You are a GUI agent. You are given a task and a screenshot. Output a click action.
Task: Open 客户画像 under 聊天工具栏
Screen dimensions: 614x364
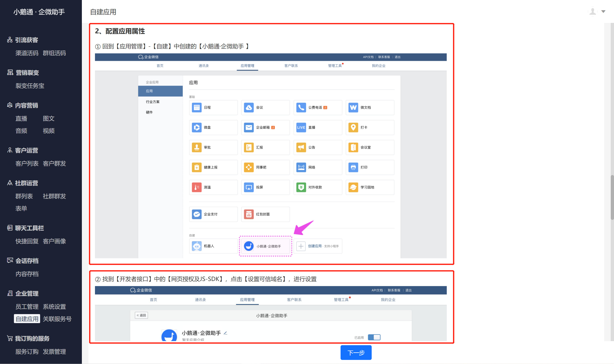tap(54, 241)
